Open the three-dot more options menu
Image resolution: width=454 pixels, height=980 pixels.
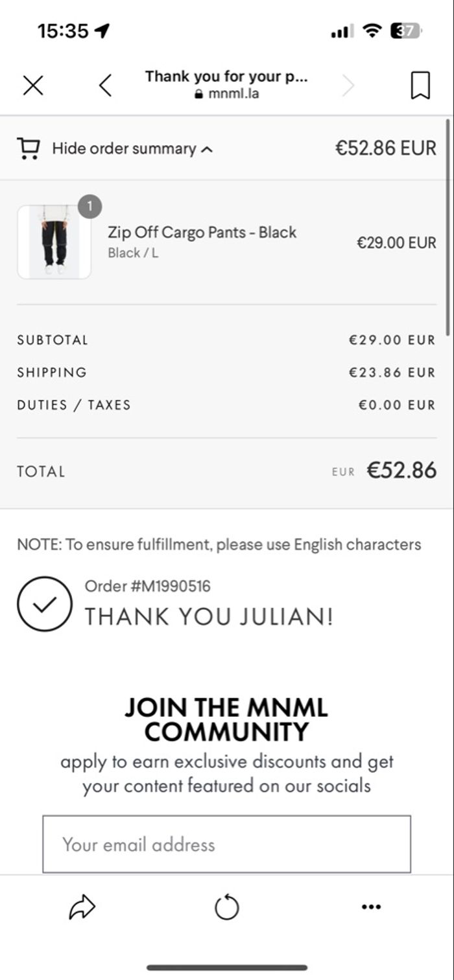click(371, 907)
